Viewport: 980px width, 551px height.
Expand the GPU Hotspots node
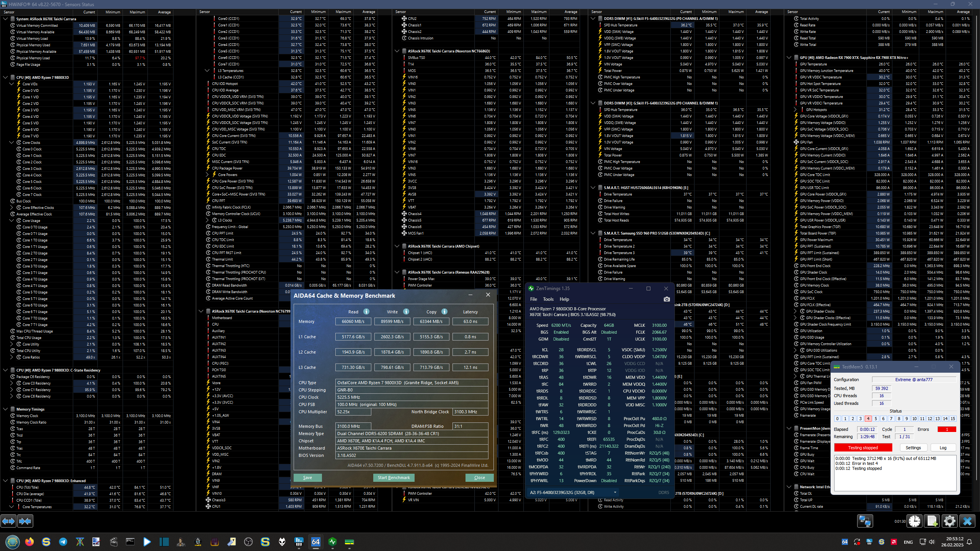click(x=795, y=110)
